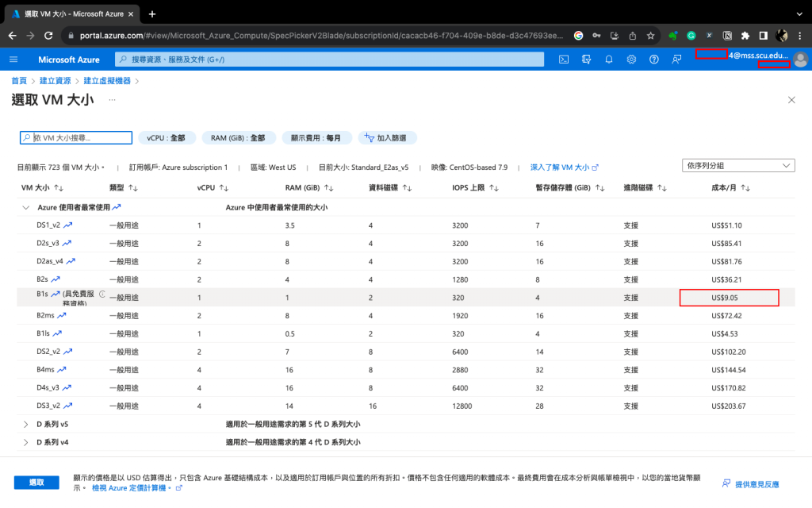Click the browser address bar URL
The height and width of the screenshot is (508, 812).
(x=321, y=36)
